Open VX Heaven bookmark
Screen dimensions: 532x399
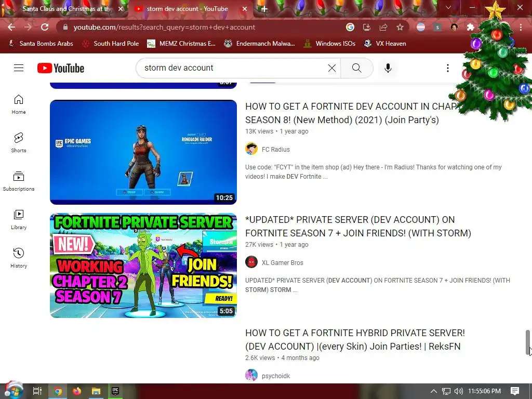point(385,44)
